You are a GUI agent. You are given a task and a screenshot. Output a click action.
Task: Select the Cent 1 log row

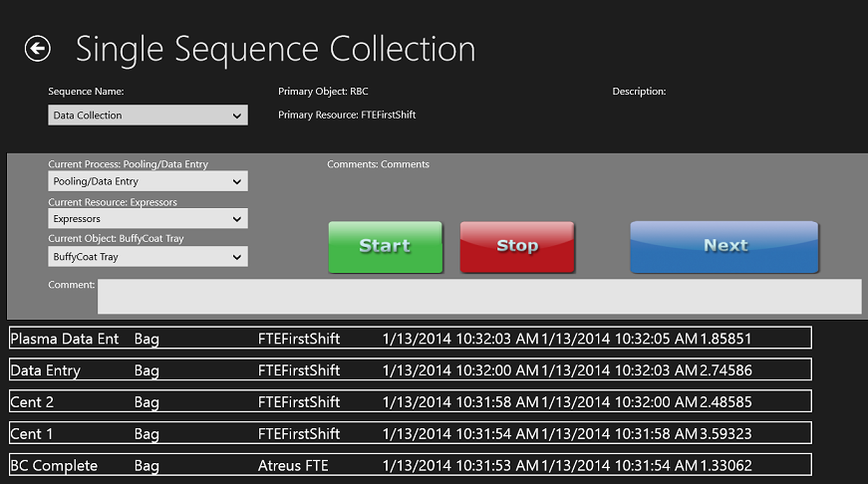pyautogui.click(x=410, y=434)
